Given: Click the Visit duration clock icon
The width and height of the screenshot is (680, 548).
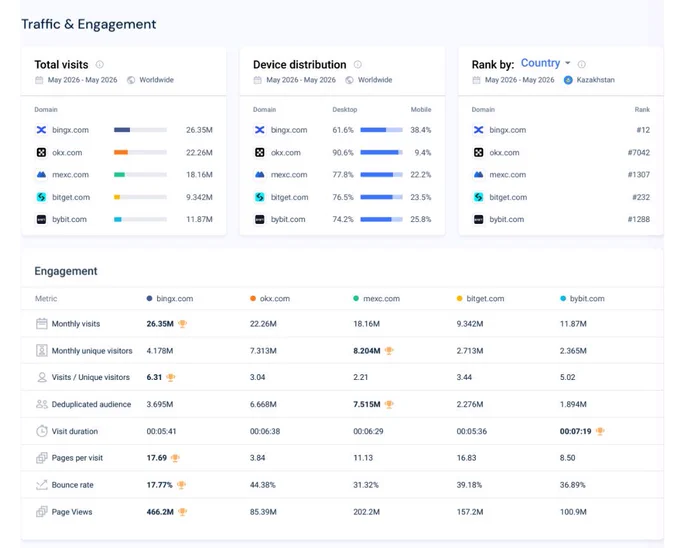Looking at the screenshot, I should (42, 431).
